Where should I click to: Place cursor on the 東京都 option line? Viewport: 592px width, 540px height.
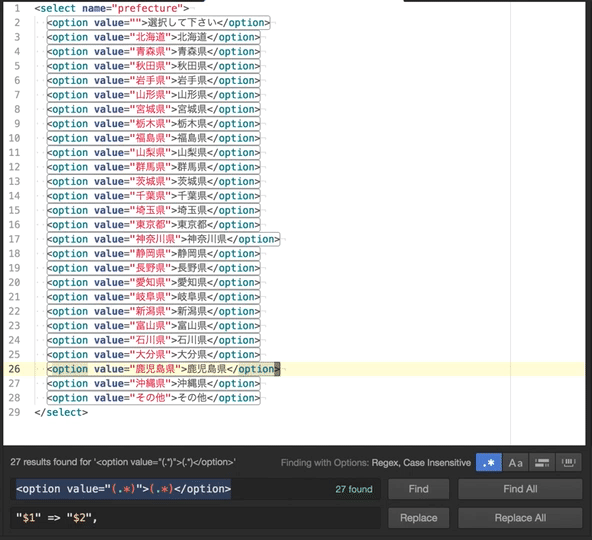pyautogui.click(x=154, y=225)
